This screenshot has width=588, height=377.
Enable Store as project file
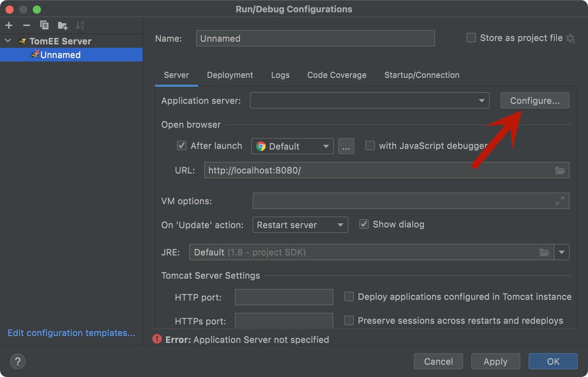click(471, 38)
